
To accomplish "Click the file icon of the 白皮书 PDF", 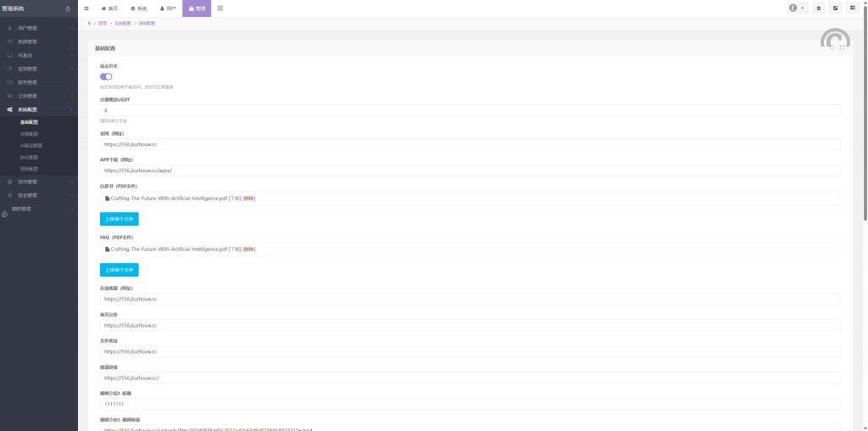I will click(108, 199).
